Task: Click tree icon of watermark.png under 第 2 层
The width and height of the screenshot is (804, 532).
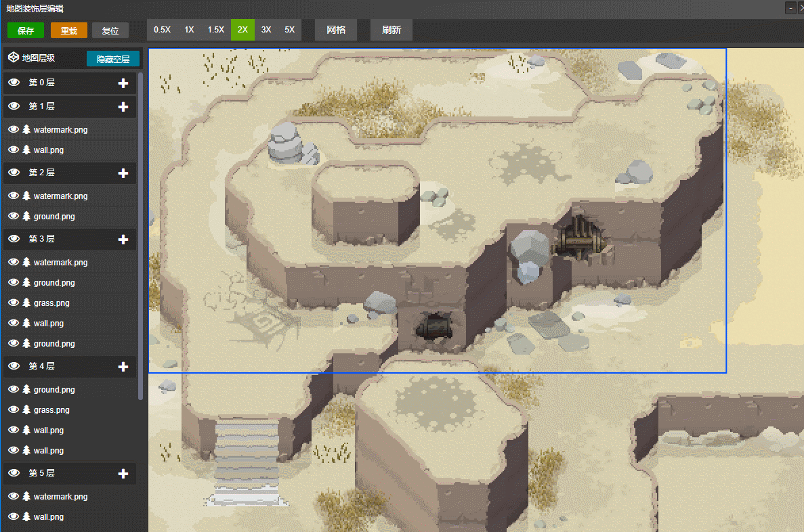Action: click(26, 196)
